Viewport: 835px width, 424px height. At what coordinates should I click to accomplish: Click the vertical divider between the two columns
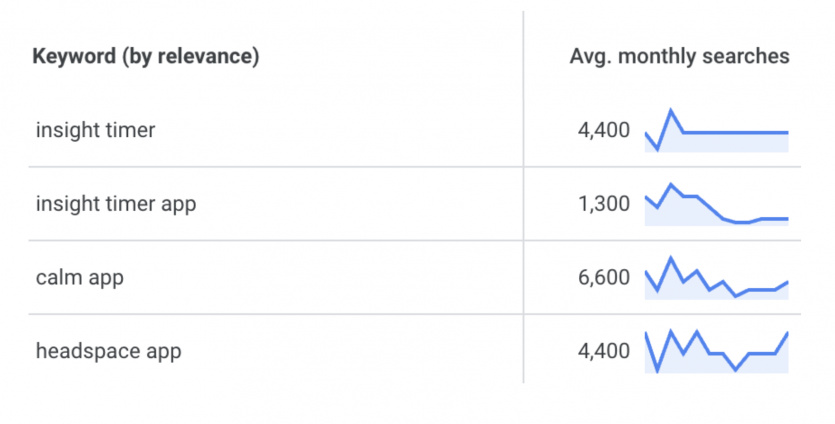[523, 197]
